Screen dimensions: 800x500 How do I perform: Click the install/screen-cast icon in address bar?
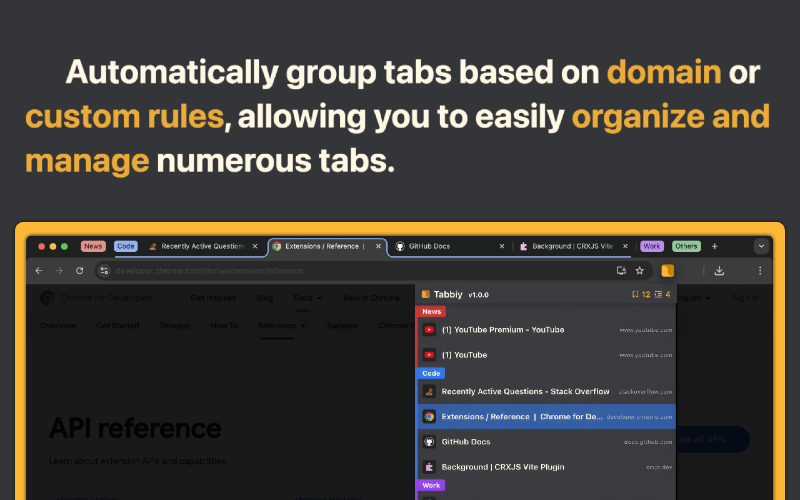point(621,271)
